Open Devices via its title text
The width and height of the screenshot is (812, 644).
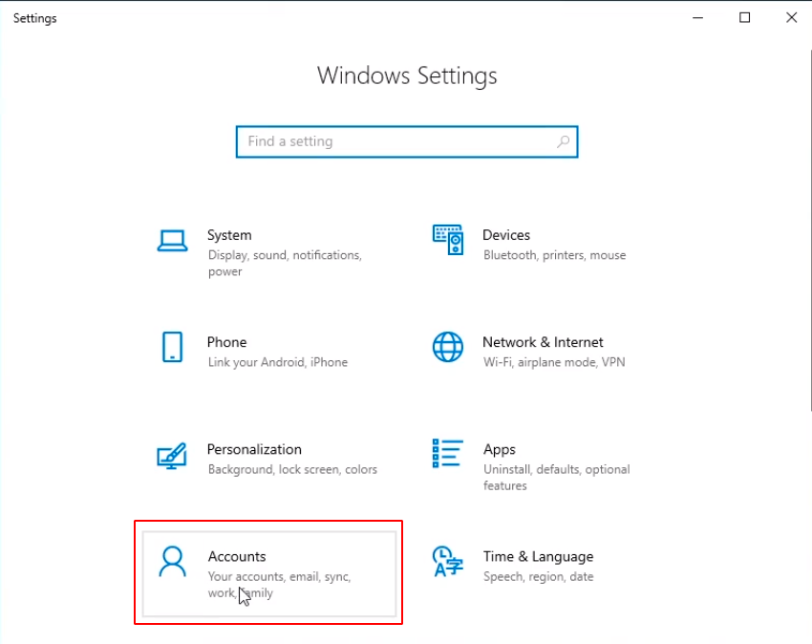pos(506,235)
